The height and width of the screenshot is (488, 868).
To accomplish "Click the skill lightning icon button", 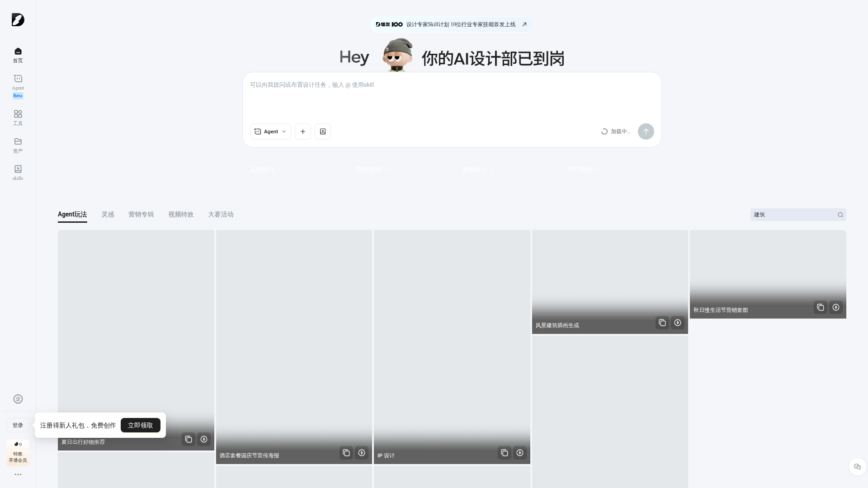I will point(323,131).
